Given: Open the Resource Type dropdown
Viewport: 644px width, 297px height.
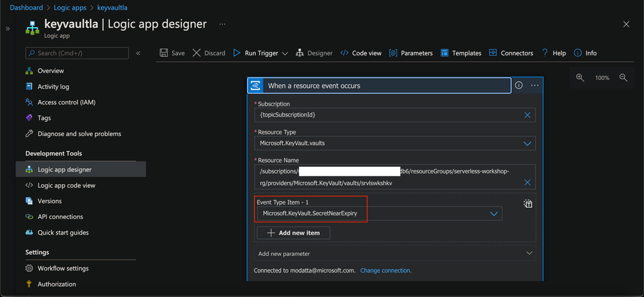Looking at the screenshot, I should click(527, 143).
